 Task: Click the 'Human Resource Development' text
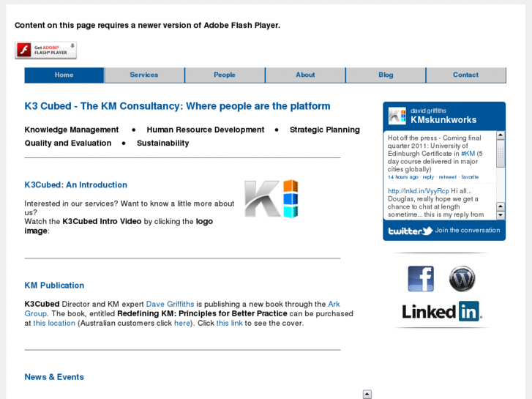206,130
